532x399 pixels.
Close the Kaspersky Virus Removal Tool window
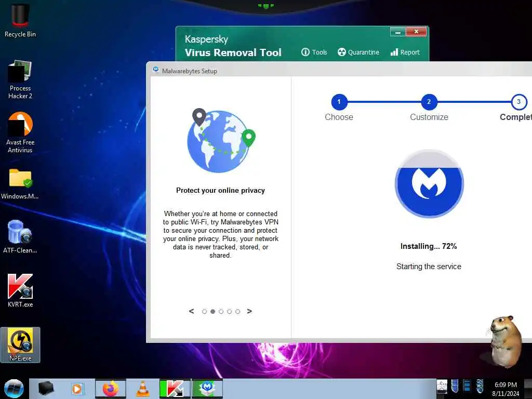pyautogui.click(x=416, y=32)
